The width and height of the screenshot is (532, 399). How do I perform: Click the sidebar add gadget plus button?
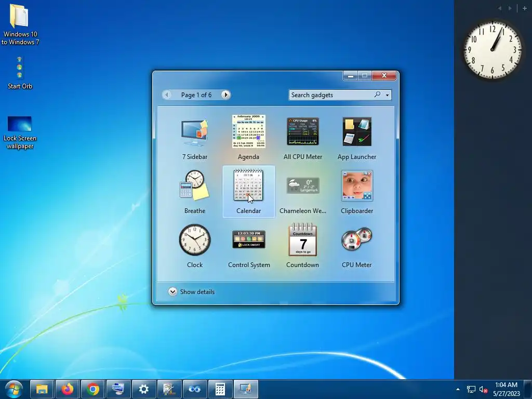pos(525,8)
